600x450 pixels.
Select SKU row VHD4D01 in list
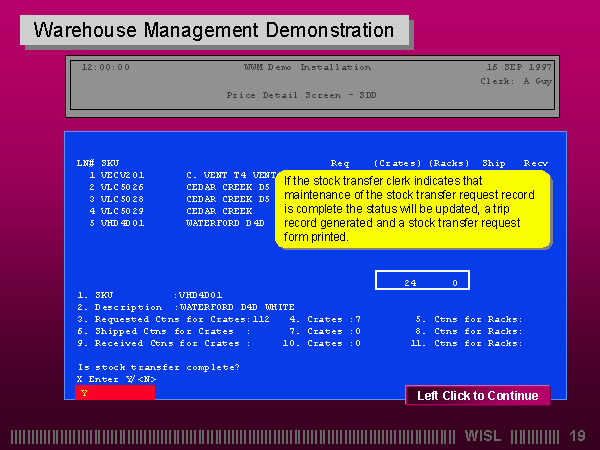tap(122, 223)
